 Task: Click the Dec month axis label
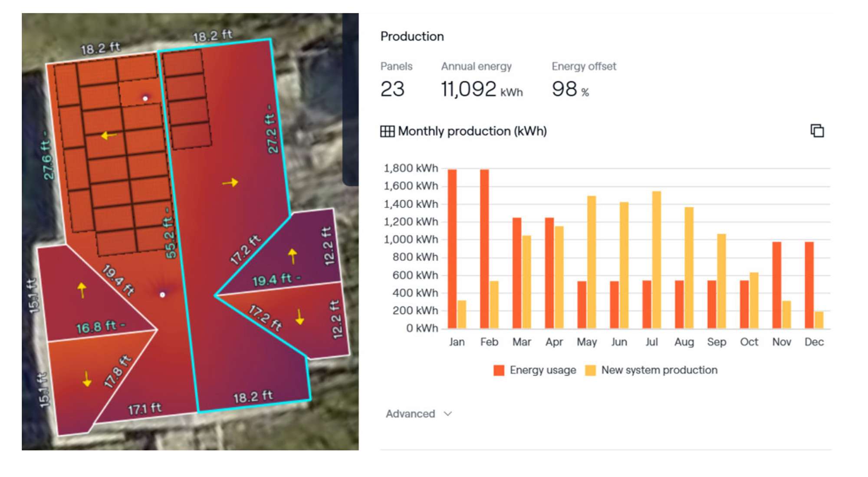tap(814, 342)
